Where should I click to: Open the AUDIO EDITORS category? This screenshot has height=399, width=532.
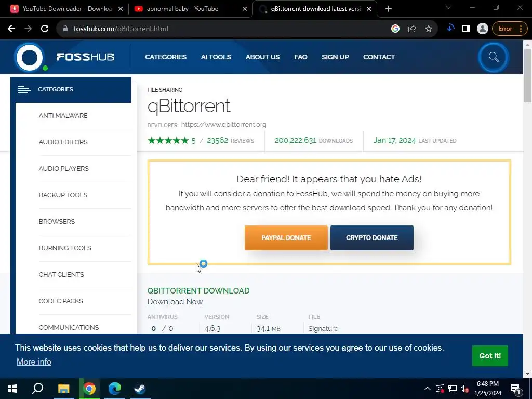(63, 142)
